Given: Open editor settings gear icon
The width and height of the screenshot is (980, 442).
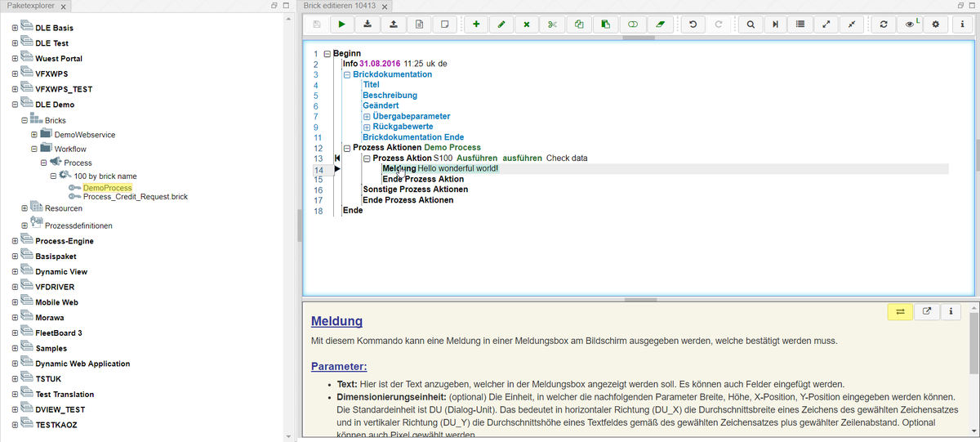Looking at the screenshot, I should point(936,25).
